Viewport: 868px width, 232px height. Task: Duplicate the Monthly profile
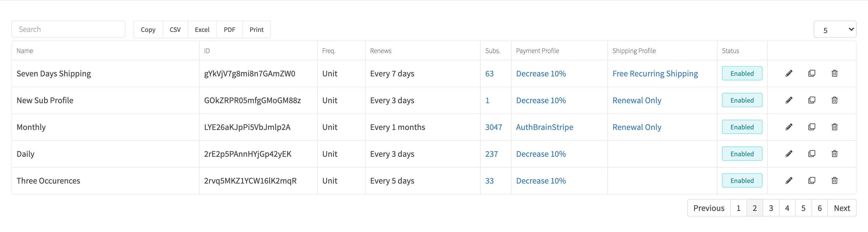[x=812, y=127]
